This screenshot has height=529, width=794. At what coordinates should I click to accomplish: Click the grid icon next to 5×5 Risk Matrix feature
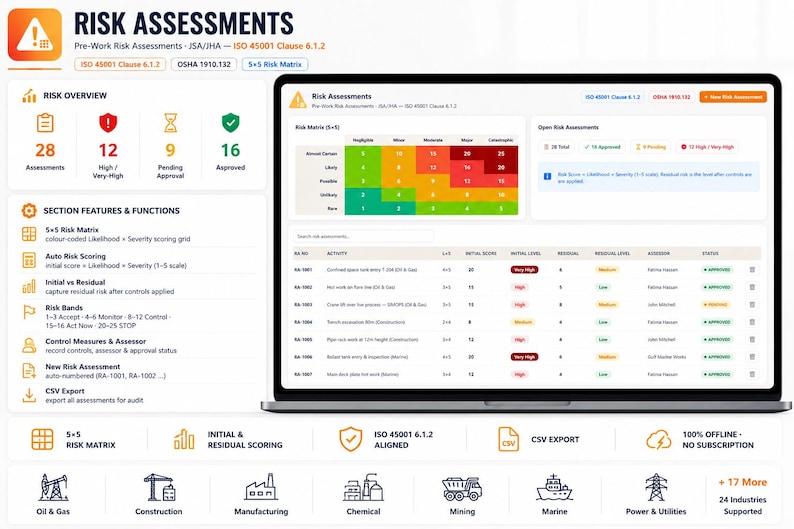point(29,234)
